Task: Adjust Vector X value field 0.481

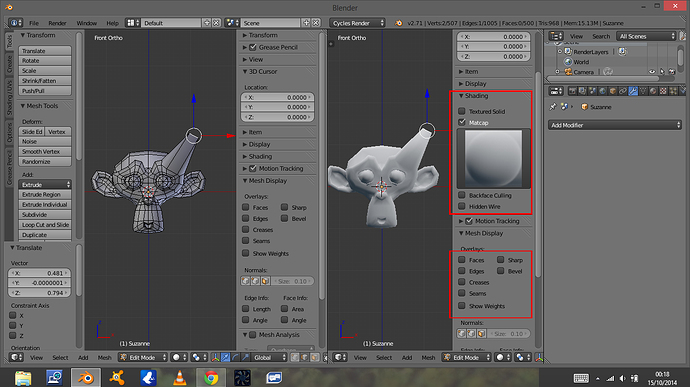Action: [39, 273]
